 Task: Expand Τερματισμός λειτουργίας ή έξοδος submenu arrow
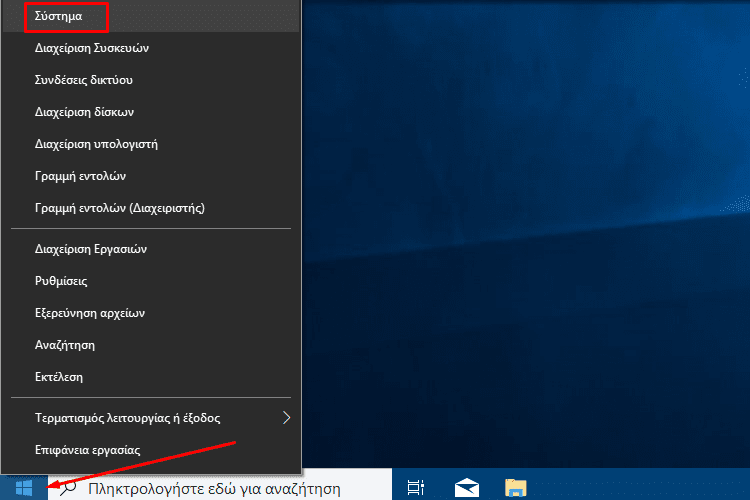coord(286,418)
